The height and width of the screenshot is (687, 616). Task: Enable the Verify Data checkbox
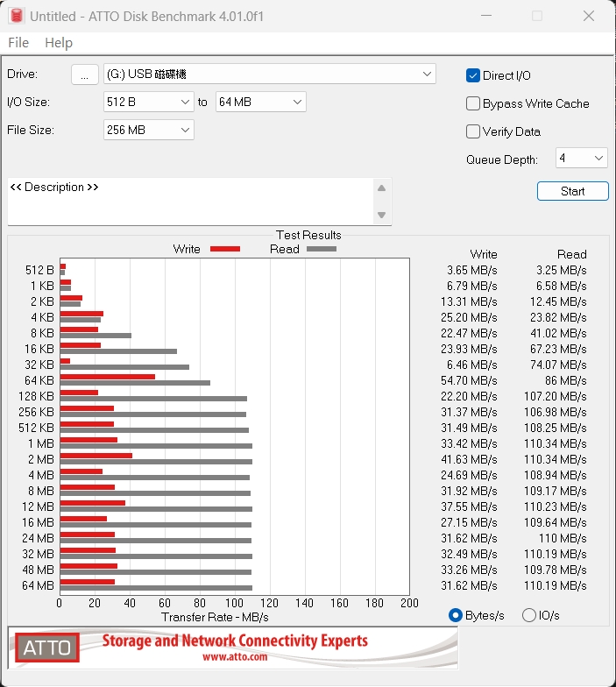[473, 131]
